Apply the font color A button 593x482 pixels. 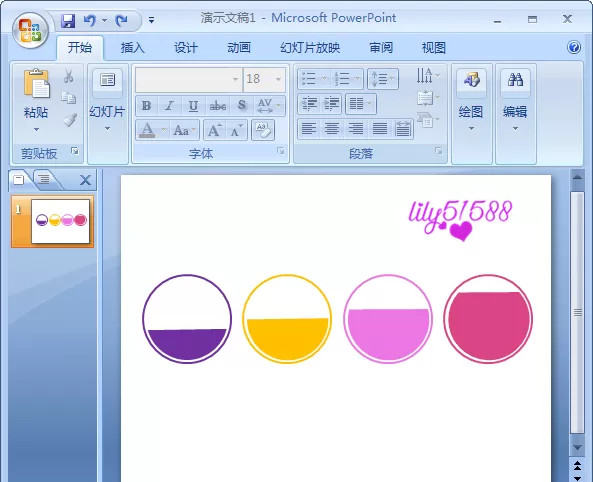point(147,131)
